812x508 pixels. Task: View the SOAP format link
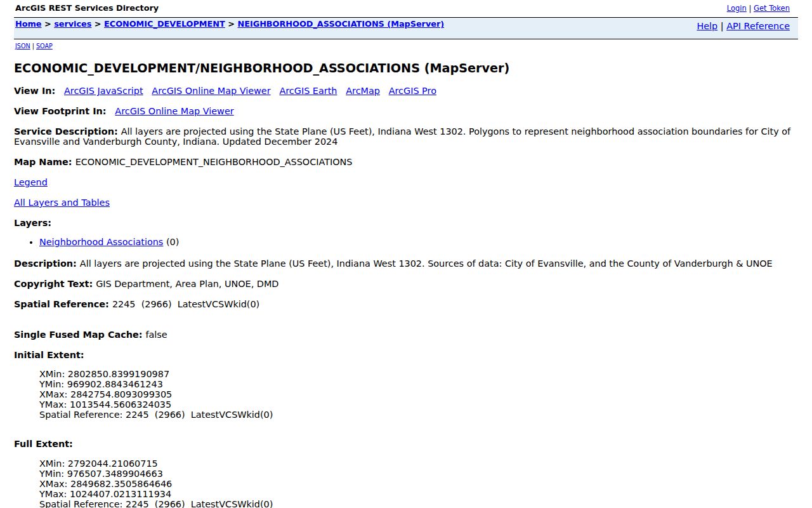(44, 46)
